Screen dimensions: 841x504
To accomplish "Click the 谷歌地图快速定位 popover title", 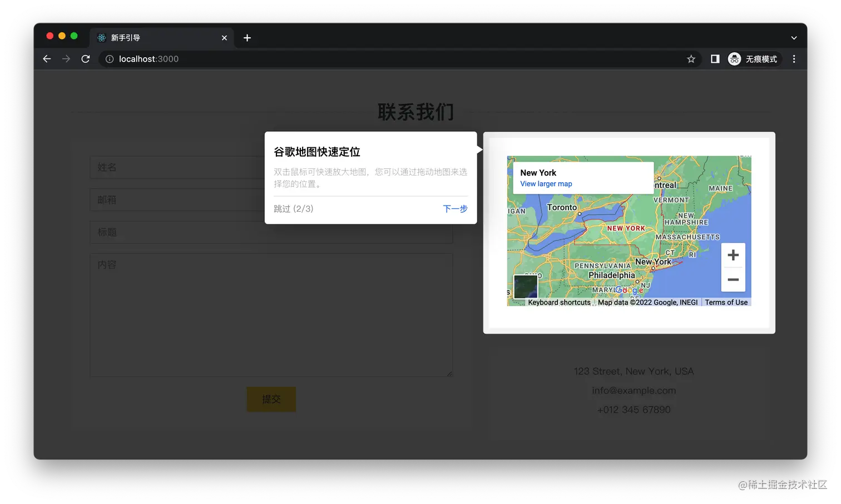I will 317,152.
